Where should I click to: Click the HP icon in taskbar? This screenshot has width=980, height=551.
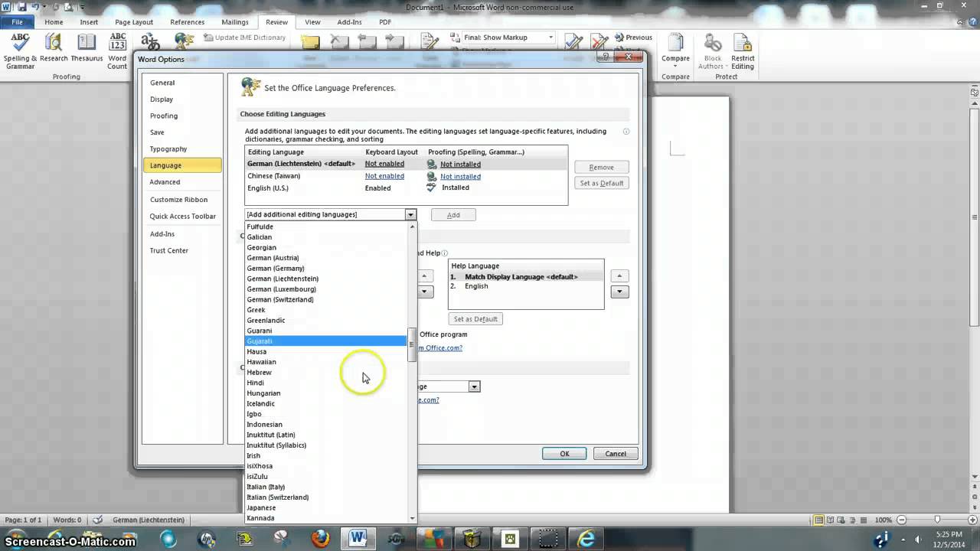(x=207, y=538)
